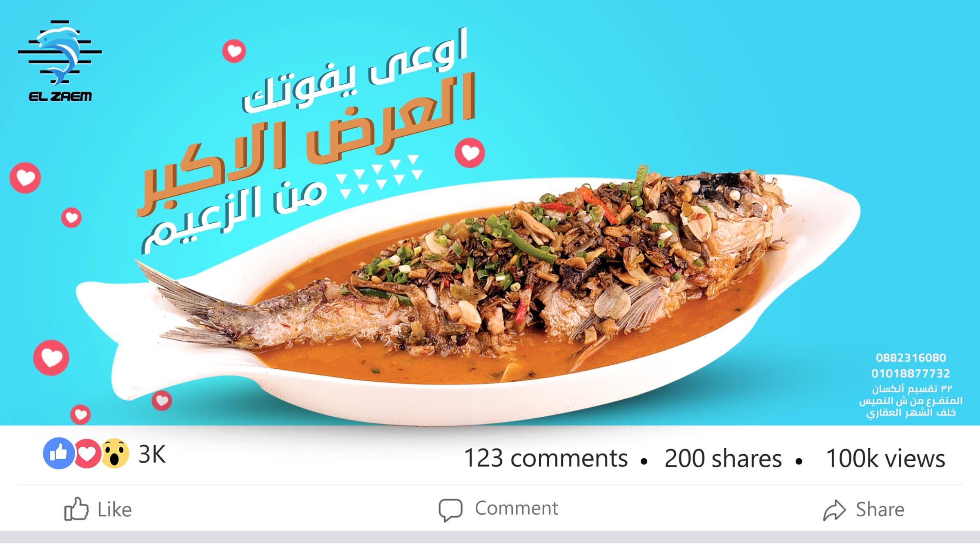Click the white triangle pattern decoration

coord(379,176)
